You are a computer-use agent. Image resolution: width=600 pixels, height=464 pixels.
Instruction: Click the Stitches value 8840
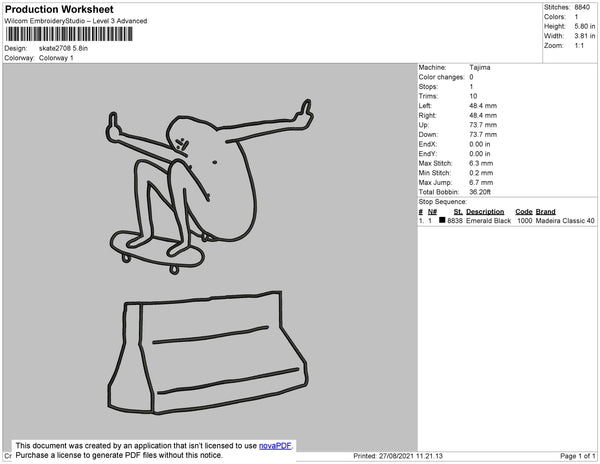(x=582, y=7)
